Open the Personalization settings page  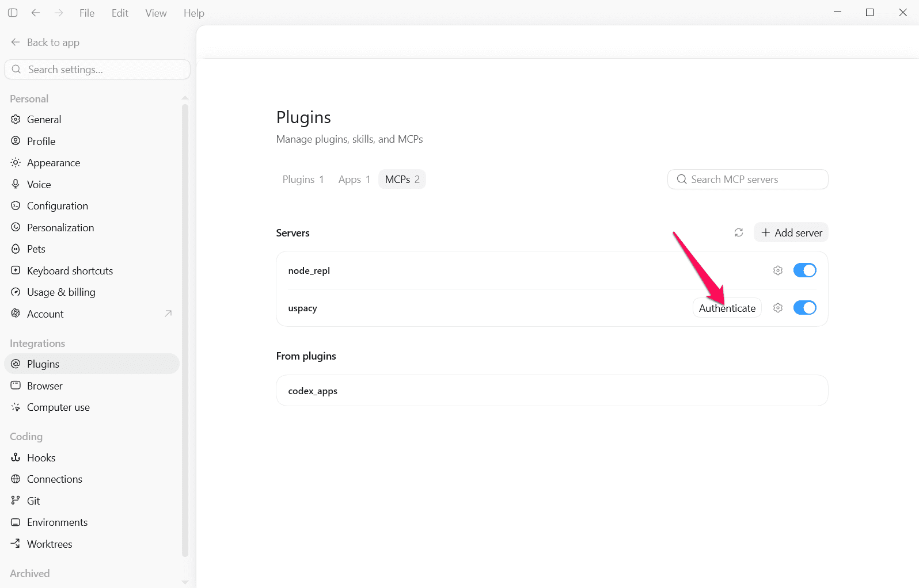(x=92, y=227)
